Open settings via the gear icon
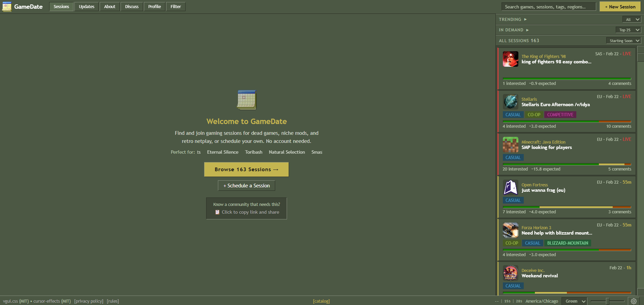This screenshot has height=305, width=644. (x=634, y=301)
